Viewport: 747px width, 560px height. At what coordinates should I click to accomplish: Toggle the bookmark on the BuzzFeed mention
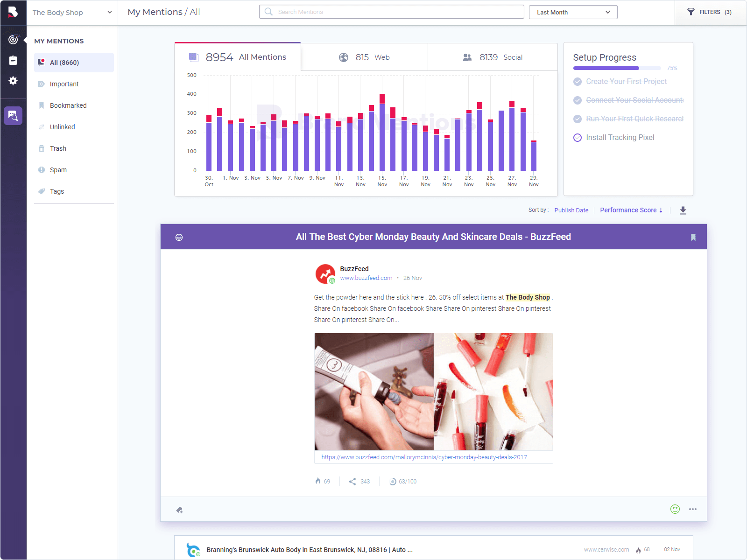pyautogui.click(x=693, y=237)
